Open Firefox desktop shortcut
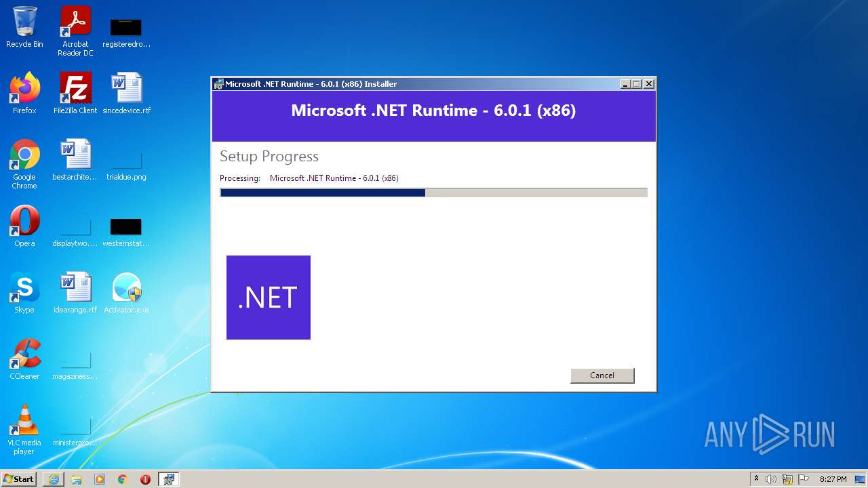 (24, 94)
